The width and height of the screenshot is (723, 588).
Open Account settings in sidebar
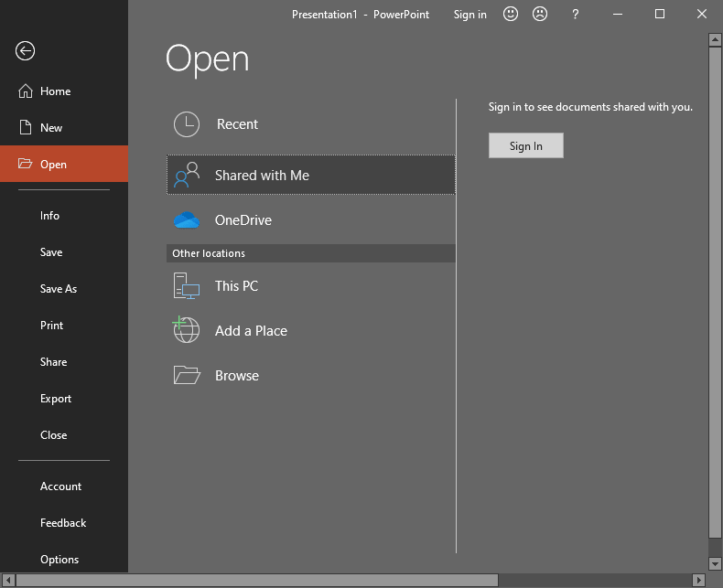coord(60,486)
